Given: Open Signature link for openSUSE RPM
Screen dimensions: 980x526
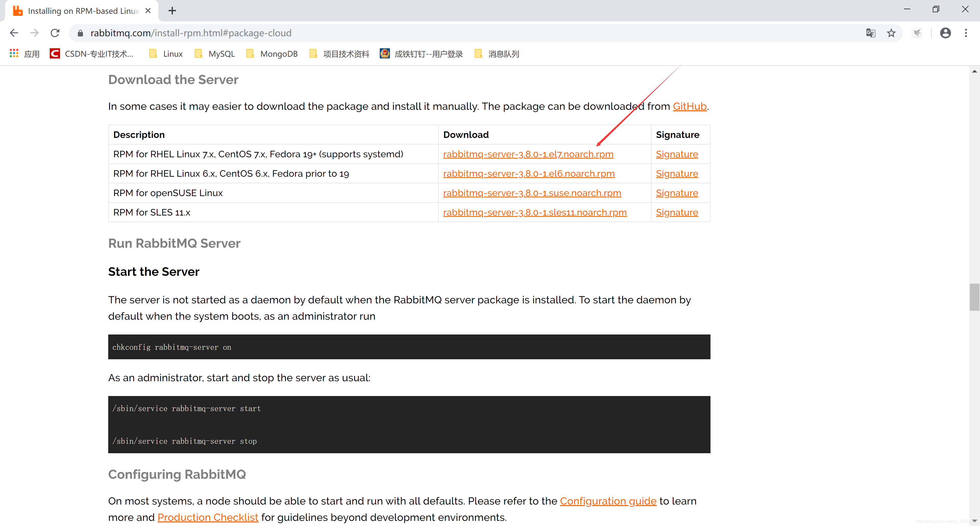Looking at the screenshot, I should pyautogui.click(x=677, y=193).
